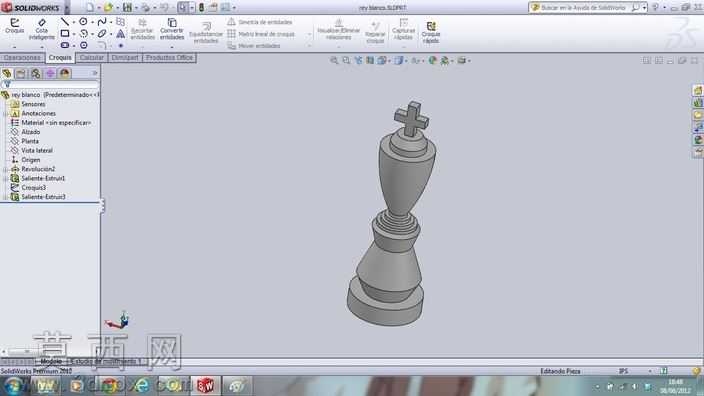Screen dimensions: 704x396
Task: Click Open document icon
Action: pyautogui.click(x=108, y=7)
